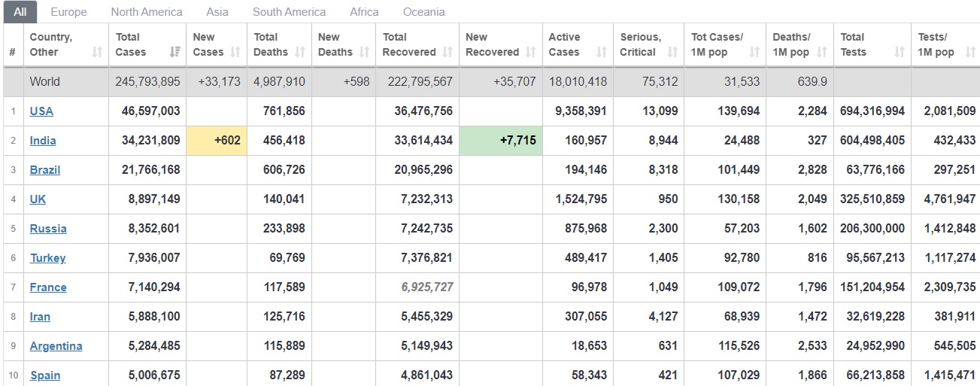The height and width of the screenshot is (386, 980).
Task: Click India's green +7,715 new recovered cell
Action: click(501, 141)
